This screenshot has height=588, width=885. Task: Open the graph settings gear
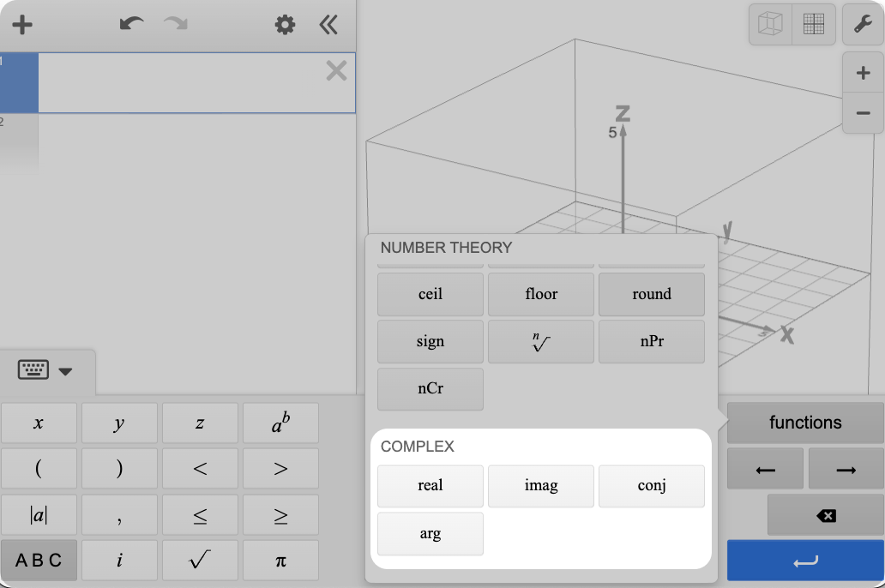pyautogui.click(x=285, y=25)
